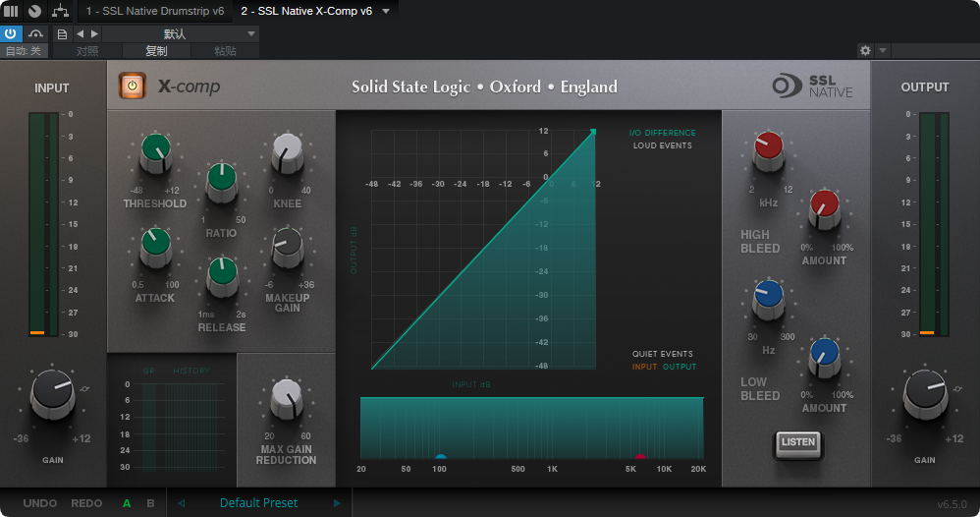
Task: Toggle the blue plugin bypass power button
Action: pos(11,33)
